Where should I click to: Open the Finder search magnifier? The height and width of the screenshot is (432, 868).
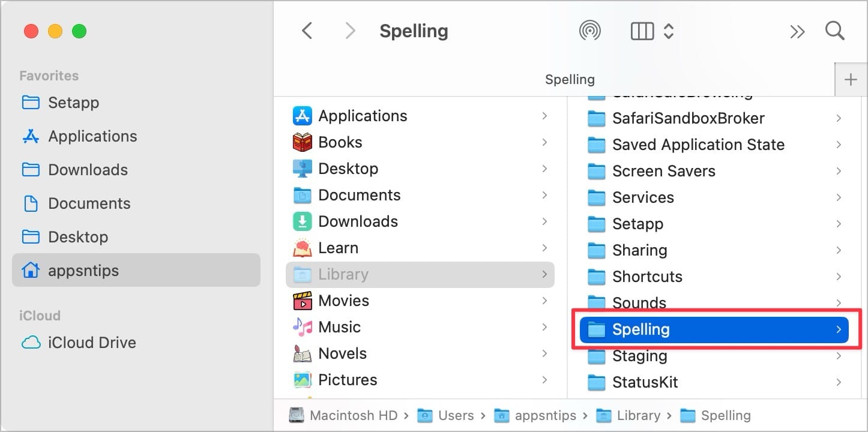[835, 31]
